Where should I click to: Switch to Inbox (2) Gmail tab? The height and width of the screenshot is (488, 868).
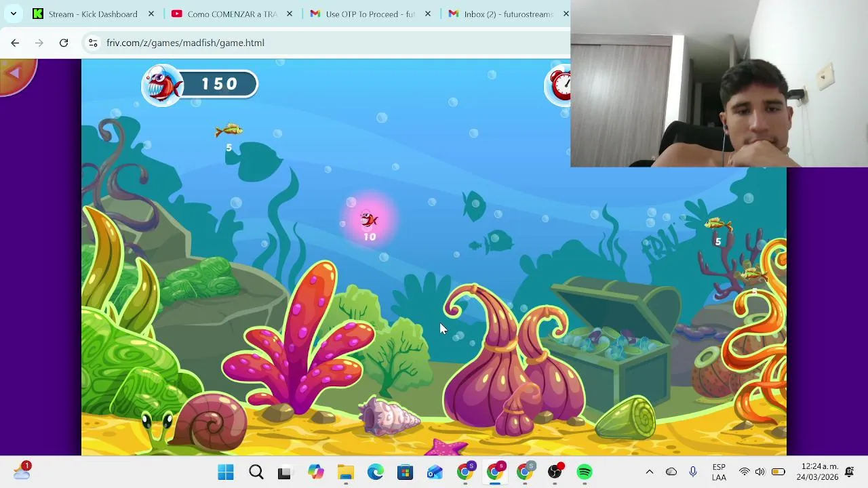pos(508,14)
